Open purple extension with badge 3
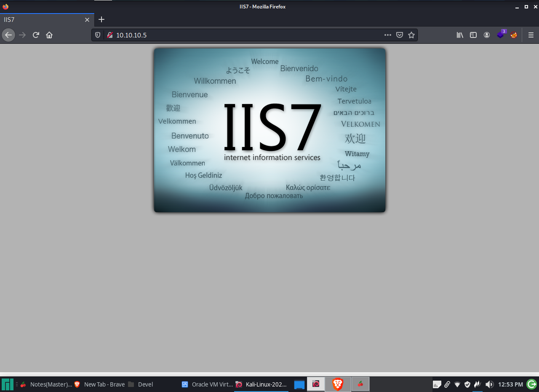The image size is (539, 392). click(x=501, y=35)
